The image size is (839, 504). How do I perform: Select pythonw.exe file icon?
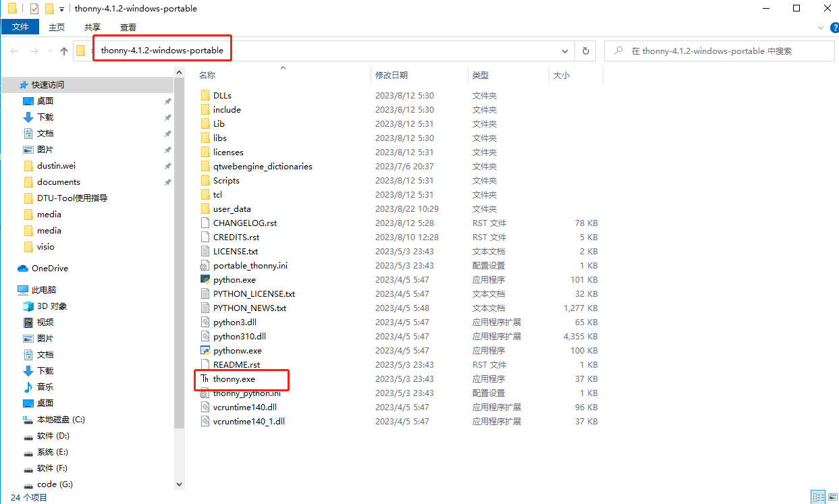206,350
